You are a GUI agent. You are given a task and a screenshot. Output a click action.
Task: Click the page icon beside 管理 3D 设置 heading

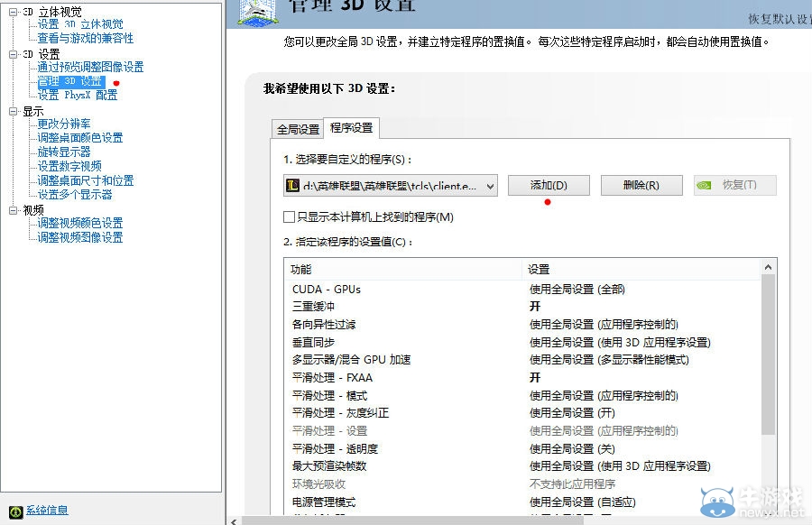coord(259,13)
